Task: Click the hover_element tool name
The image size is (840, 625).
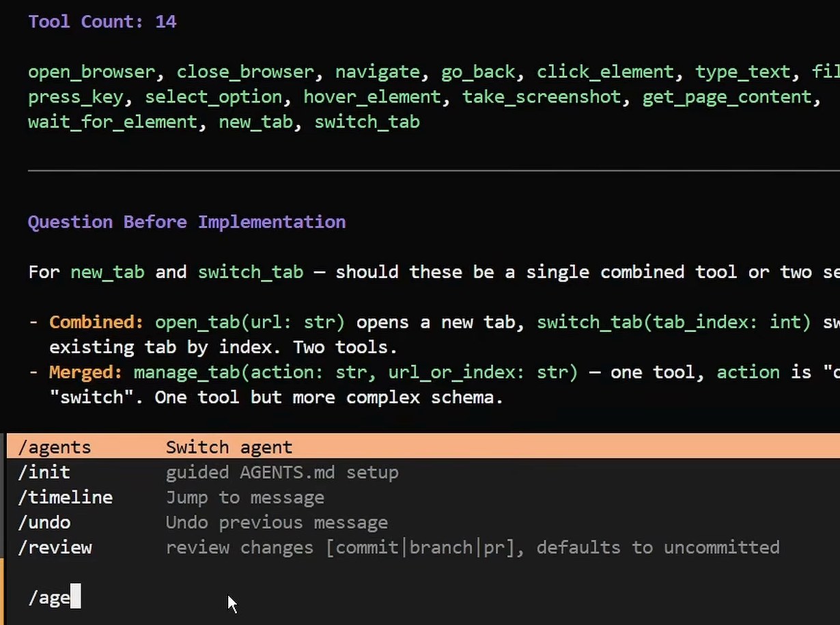Action: pos(372,97)
